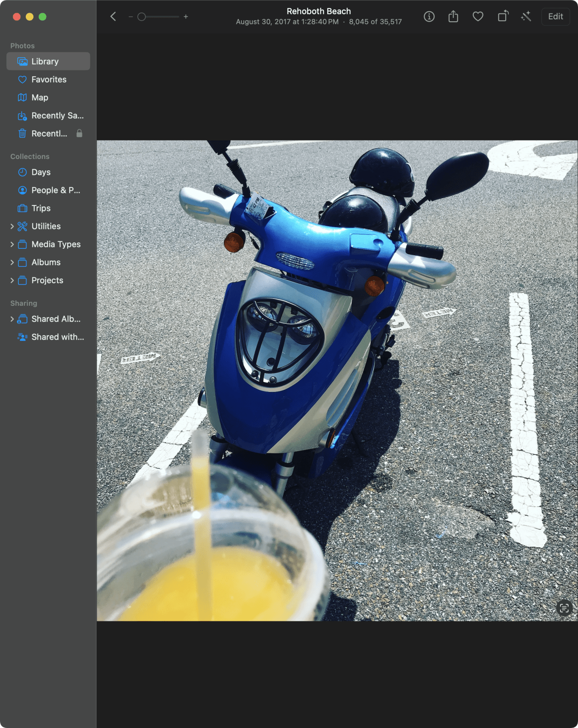
Task: Toggle favorite with the heart icon
Action: 478,17
